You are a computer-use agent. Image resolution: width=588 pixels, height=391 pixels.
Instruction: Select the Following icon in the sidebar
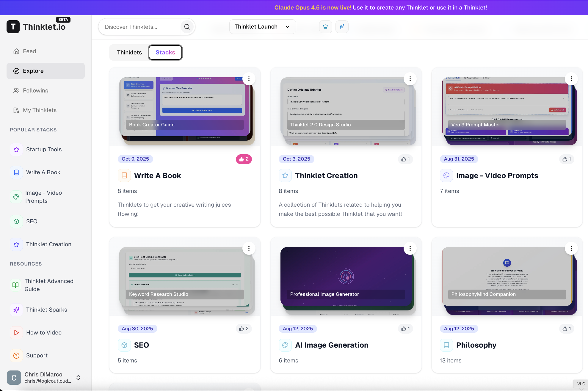point(16,90)
